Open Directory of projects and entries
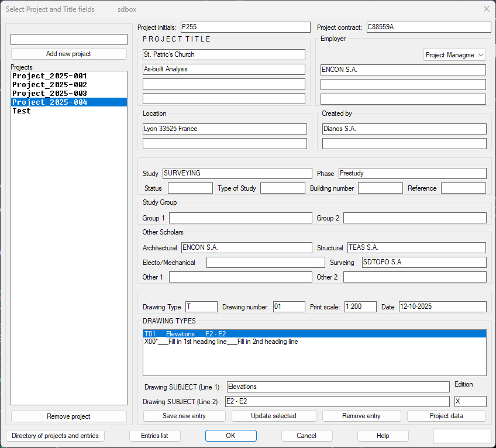 click(55, 436)
